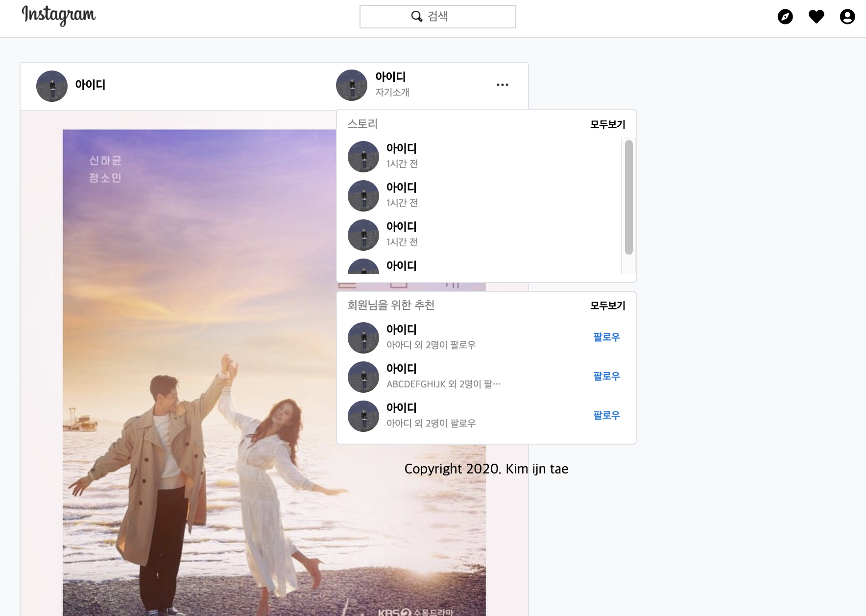Focus the 검색 search field
866x616 pixels.
point(438,17)
